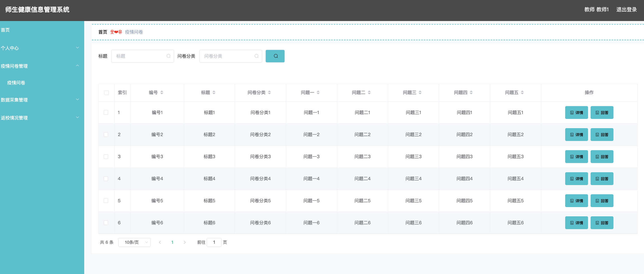Open 详情 for row 编号2
This screenshot has height=274, width=644.
click(x=576, y=135)
